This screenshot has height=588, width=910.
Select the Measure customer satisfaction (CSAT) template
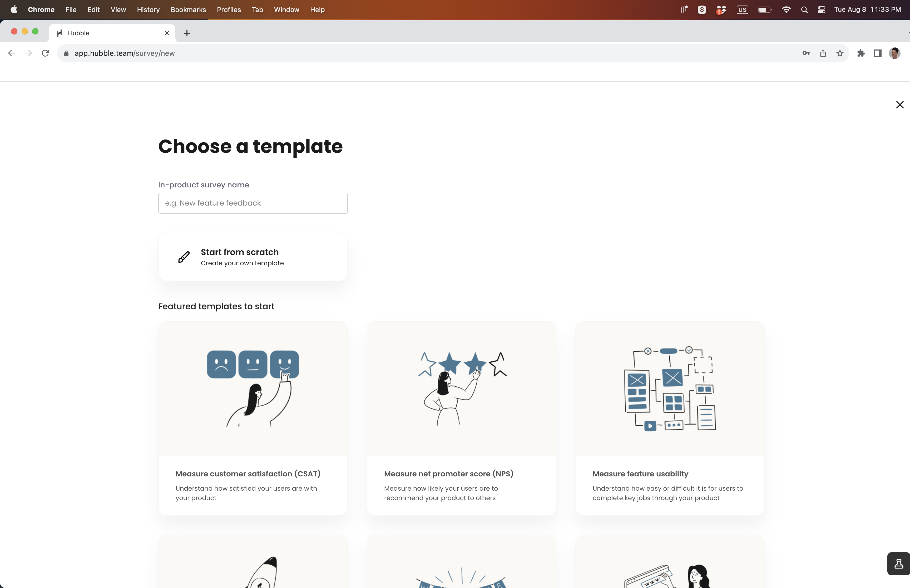coord(253,418)
